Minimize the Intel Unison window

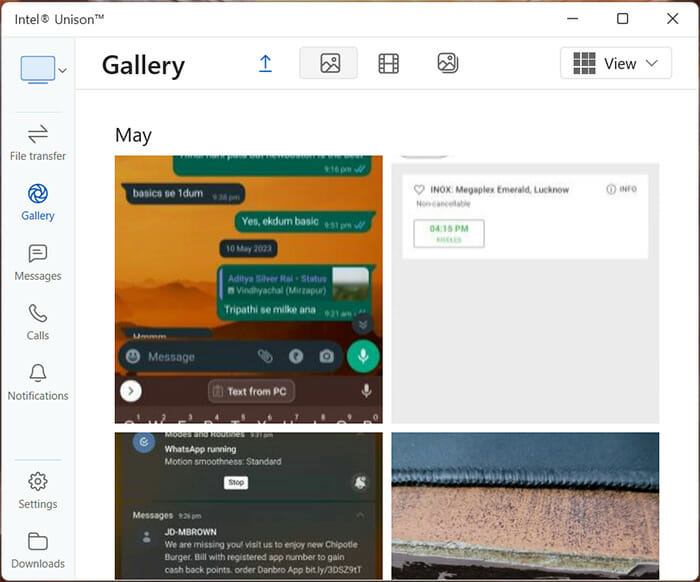coord(572,19)
